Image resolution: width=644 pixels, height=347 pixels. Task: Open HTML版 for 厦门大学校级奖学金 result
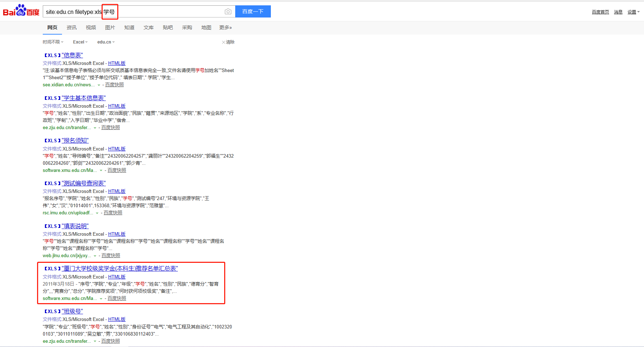pyautogui.click(x=117, y=277)
